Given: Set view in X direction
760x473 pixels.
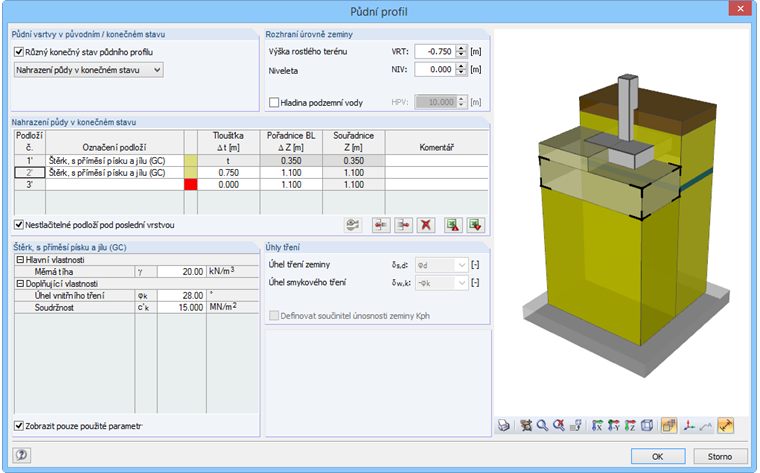Looking at the screenshot, I should pos(597,426).
